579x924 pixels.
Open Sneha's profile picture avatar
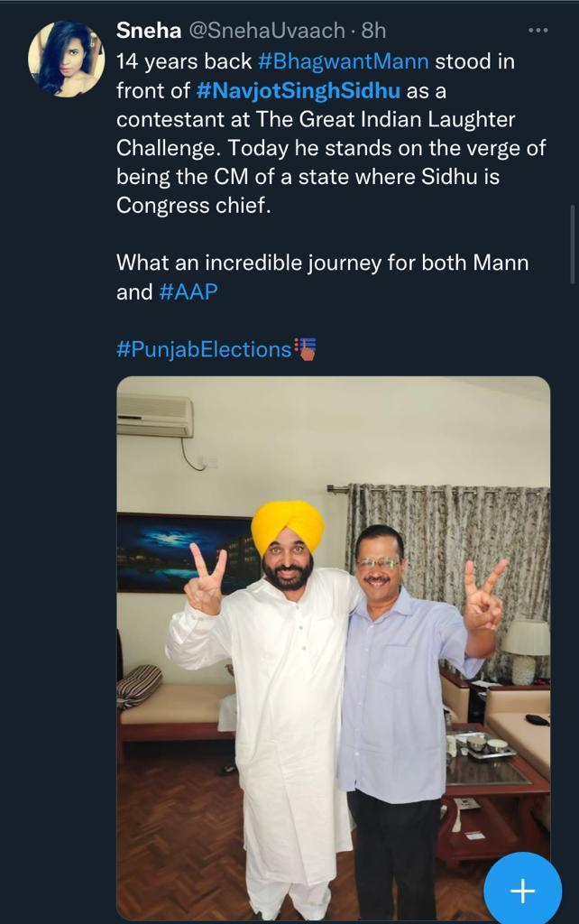coord(66,59)
